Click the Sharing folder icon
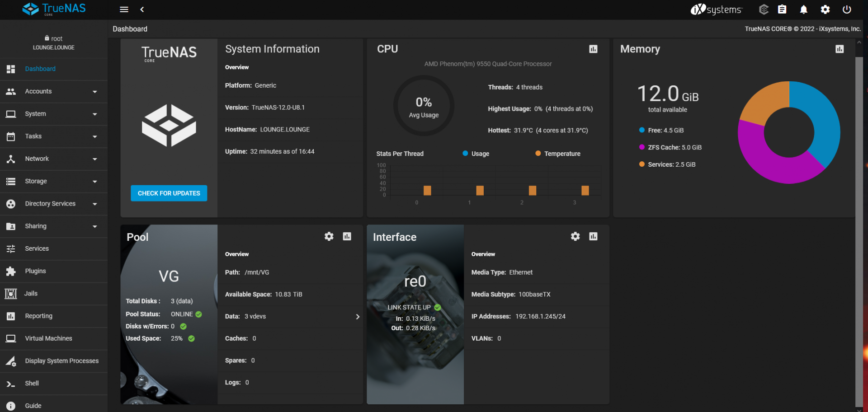 pos(11,226)
